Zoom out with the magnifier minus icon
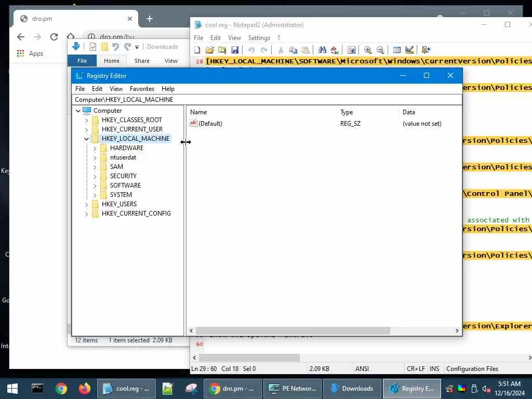 pyautogui.click(x=380, y=50)
